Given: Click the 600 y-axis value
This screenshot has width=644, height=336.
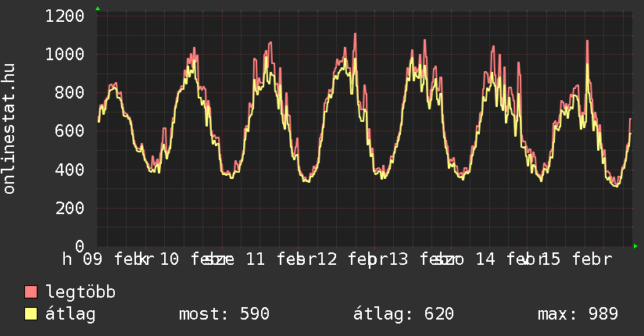Looking at the screenshot, I should (70, 130).
